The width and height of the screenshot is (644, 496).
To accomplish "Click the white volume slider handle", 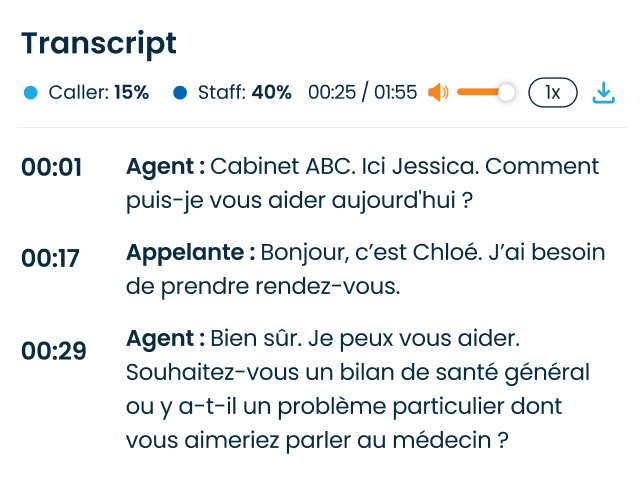I will tap(506, 93).
